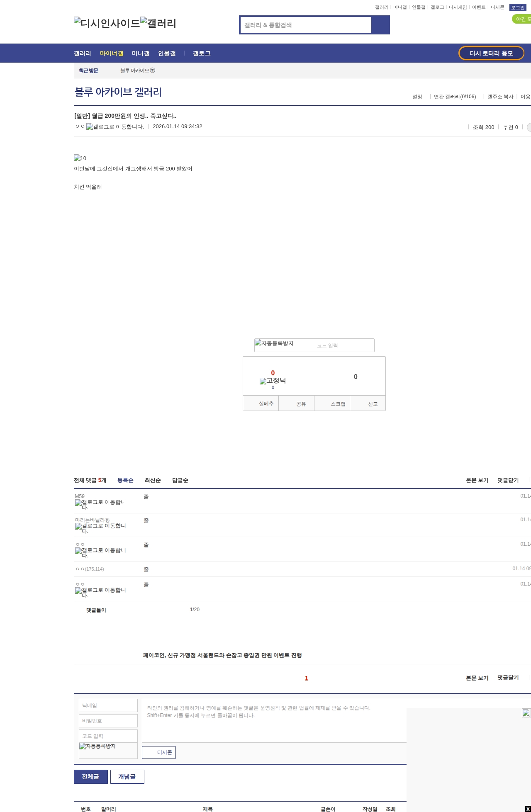
Task: Click the 고정닉 icon in the vote box
Action: pyautogui.click(x=273, y=381)
